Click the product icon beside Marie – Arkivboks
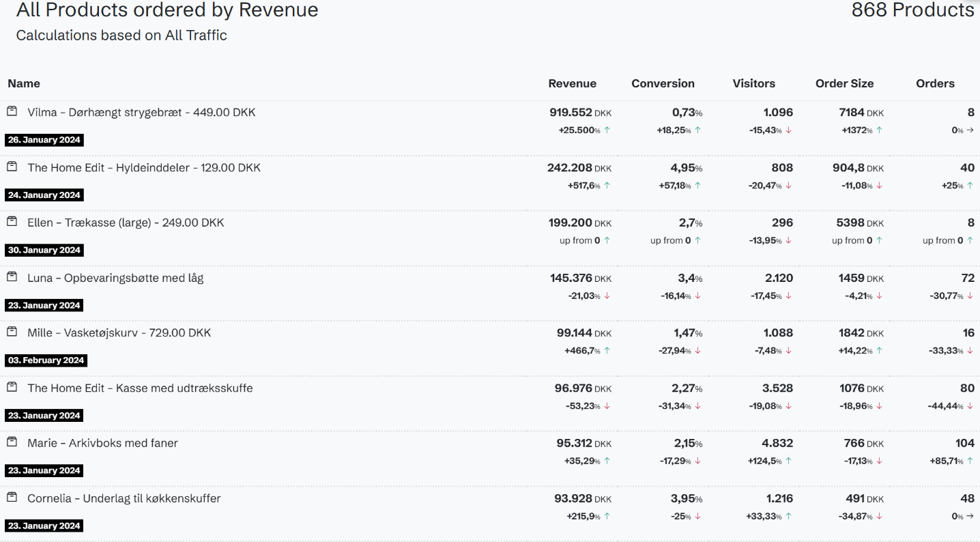The image size is (980, 542). pyautogui.click(x=12, y=442)
